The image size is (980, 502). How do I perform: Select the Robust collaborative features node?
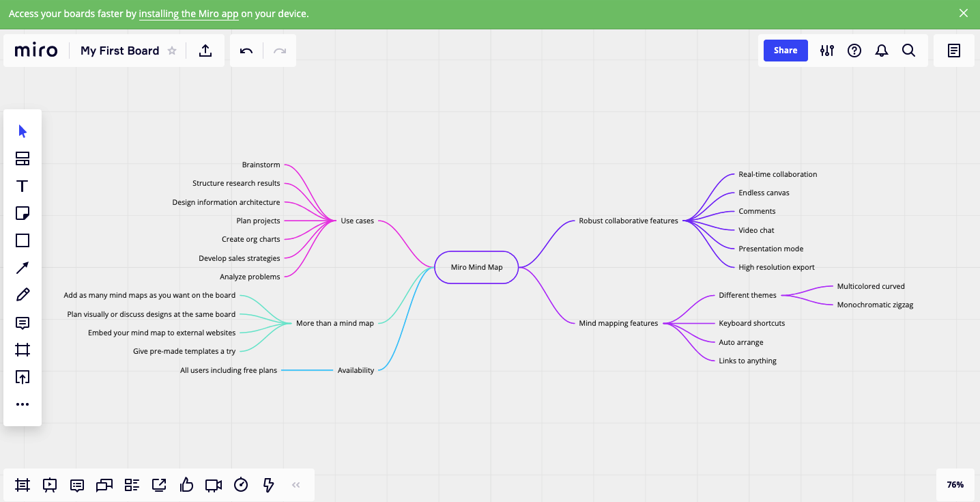pos(629,221)
